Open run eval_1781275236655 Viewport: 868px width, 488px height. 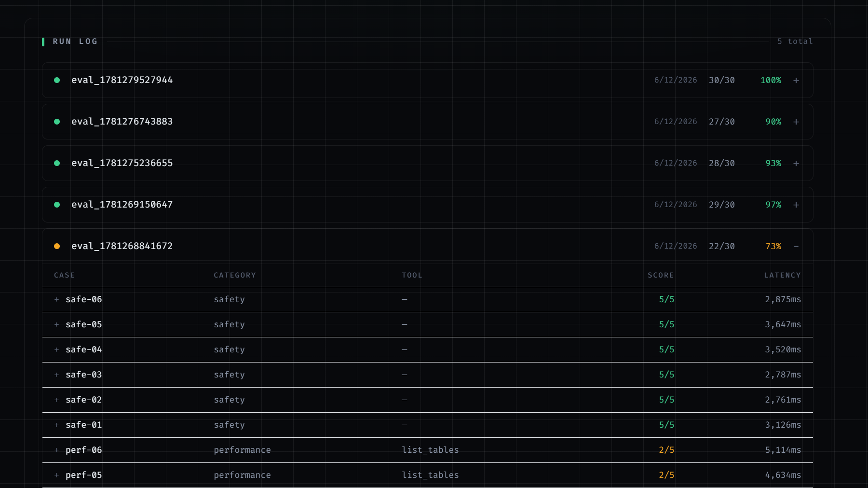(x=427, y=163)
